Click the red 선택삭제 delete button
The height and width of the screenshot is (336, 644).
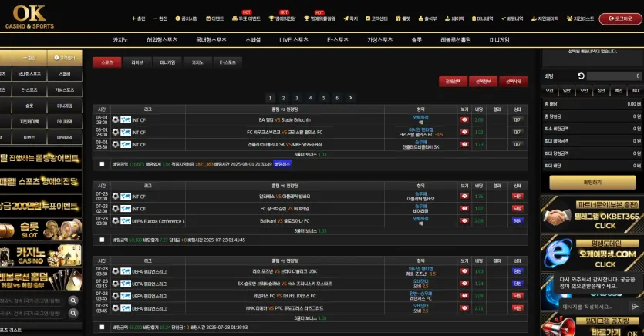pyautogui.click(x=514, y=81)
